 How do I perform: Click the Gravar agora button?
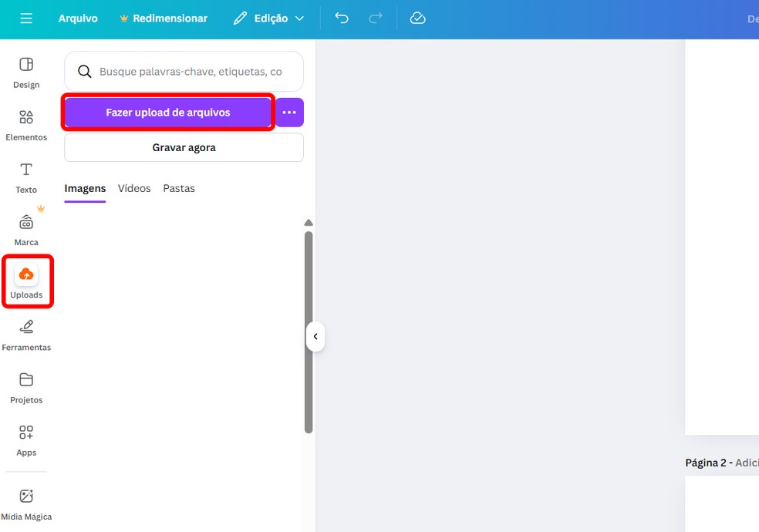click(x=184, y=147)
